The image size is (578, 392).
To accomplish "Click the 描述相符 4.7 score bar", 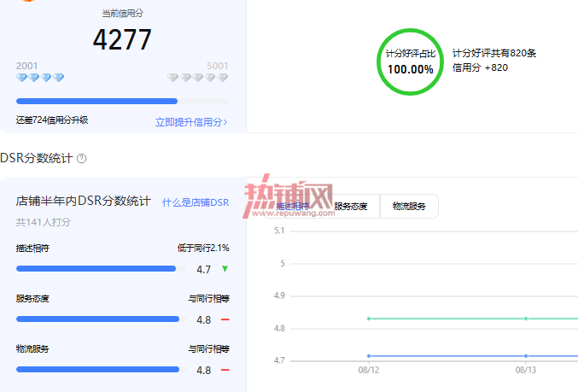I will (101, 269).
